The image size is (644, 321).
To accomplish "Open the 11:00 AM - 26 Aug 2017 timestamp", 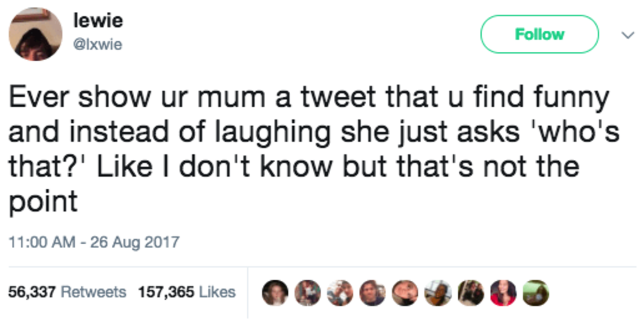I will pos(94,242).
